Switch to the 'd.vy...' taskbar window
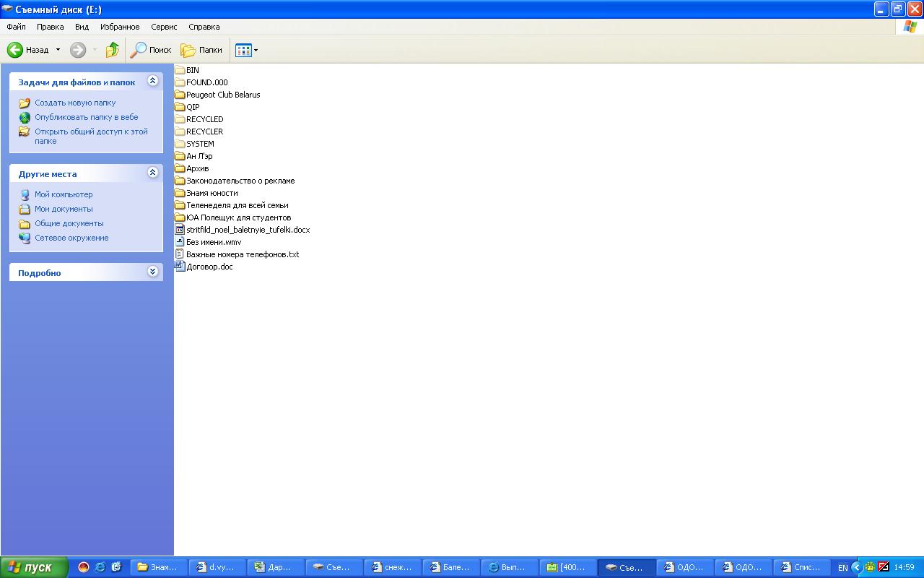Screen dimensions: 924x578 [x=219, y=567]
